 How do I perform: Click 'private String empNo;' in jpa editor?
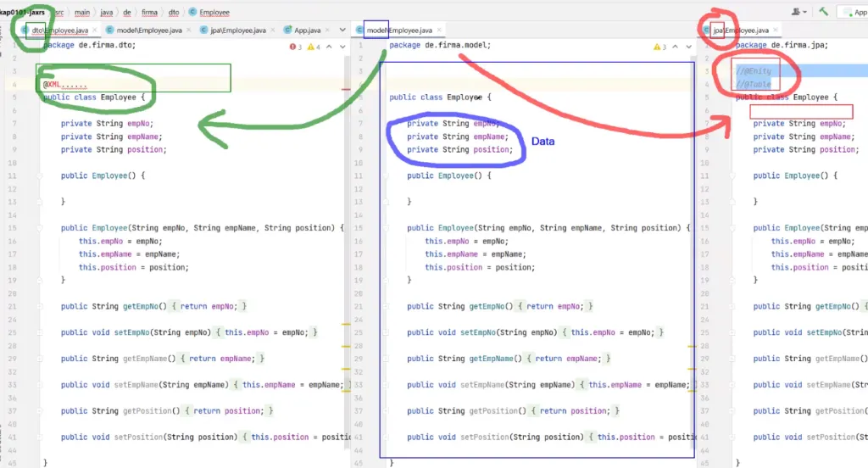click(799, 124)
